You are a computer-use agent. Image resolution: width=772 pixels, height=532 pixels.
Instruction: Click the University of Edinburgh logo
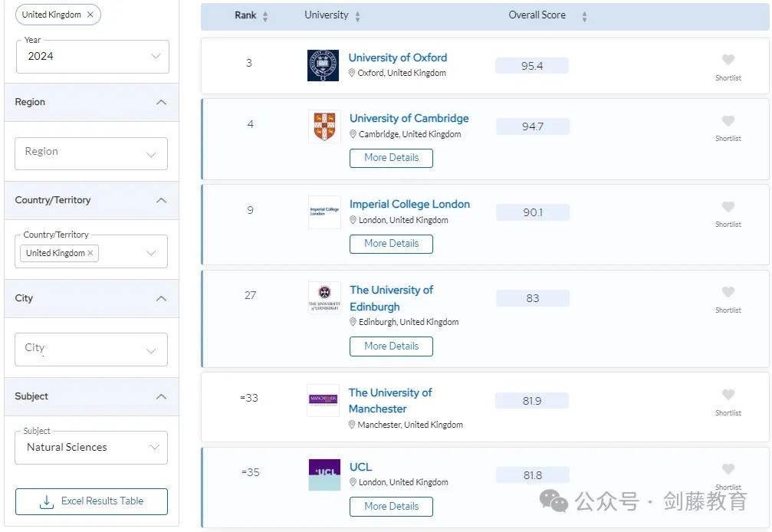[x=324, y=297]
